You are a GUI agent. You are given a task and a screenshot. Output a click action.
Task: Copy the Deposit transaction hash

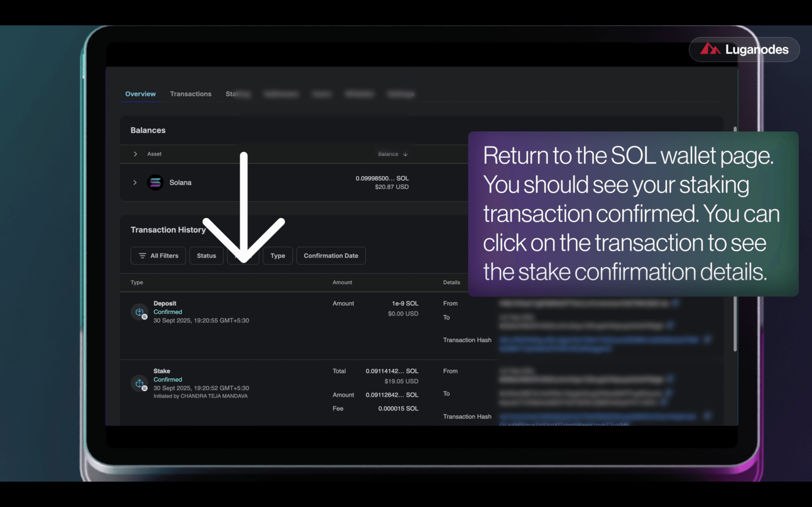tap(707, 339)
